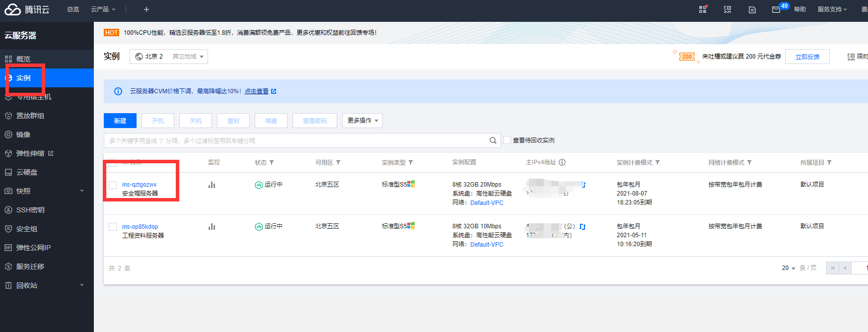Open the 云产品 menu dropdown
The width and height of the screenshot is (868, 332).
(x=103, y=9)
